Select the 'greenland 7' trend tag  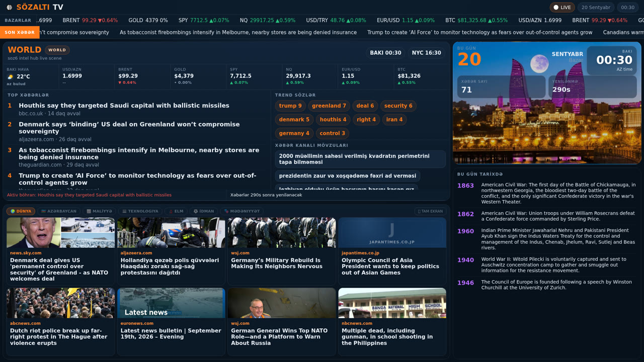329,106
